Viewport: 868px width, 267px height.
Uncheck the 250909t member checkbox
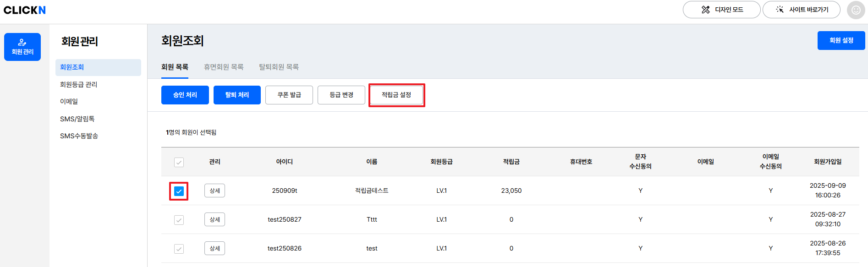(x=179, y=191)
